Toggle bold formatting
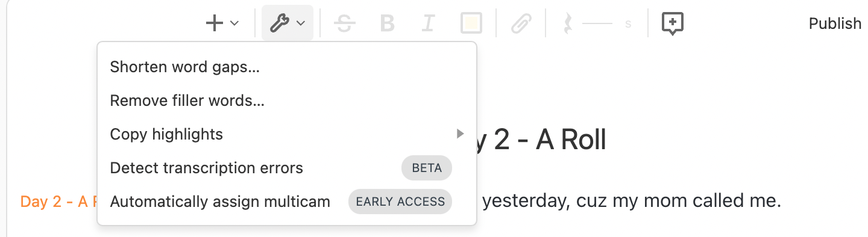Screen dimensions: 868x237 click(x=387, y=23)
